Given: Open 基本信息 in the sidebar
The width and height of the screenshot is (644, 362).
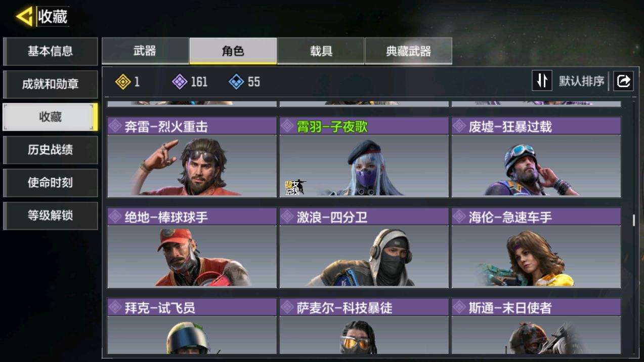Looking at the screenshot, I should (50, 51).
